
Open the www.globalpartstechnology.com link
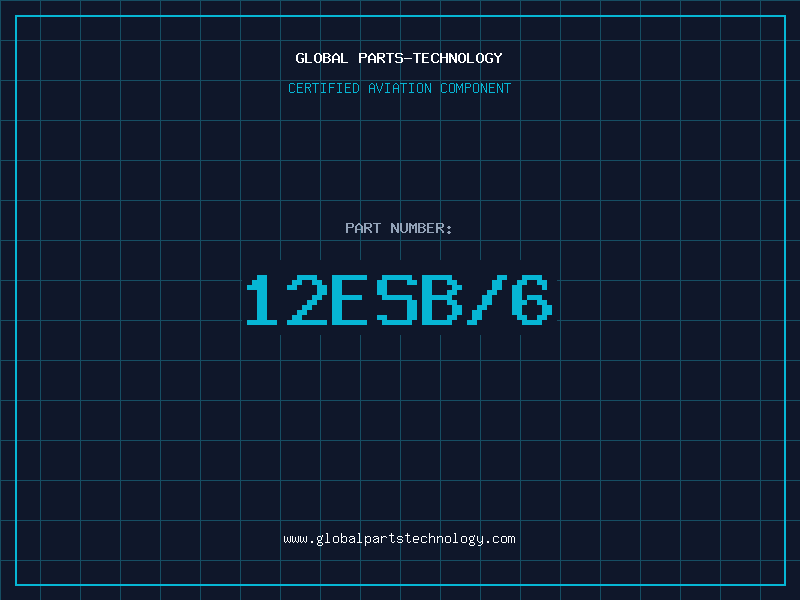pos(399,539)
